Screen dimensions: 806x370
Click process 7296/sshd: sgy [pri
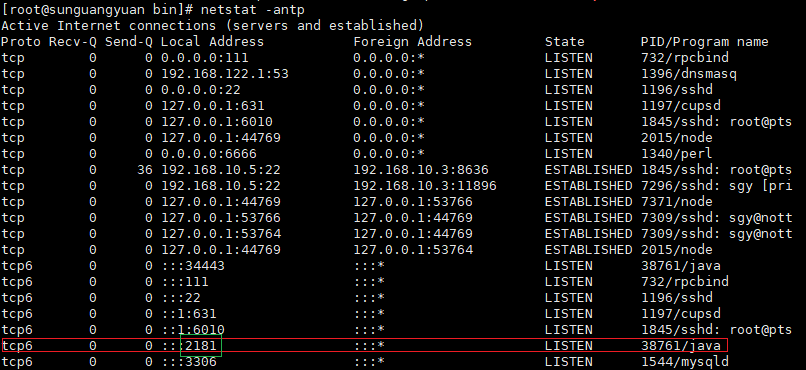(x=716, y=186)
